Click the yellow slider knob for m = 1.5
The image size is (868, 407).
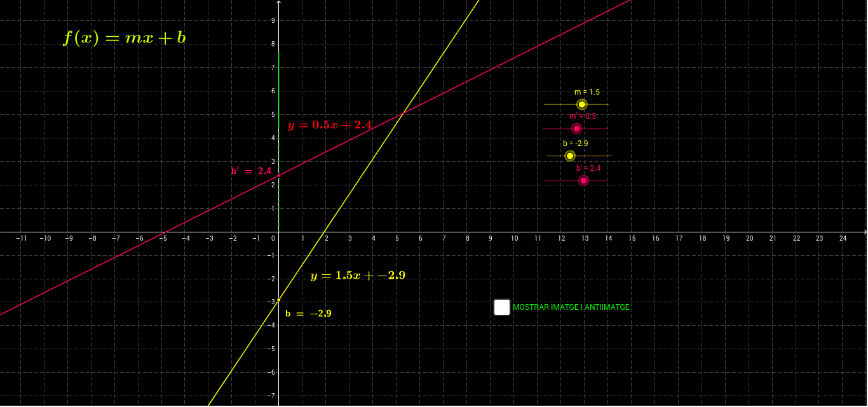click(581, 104)
